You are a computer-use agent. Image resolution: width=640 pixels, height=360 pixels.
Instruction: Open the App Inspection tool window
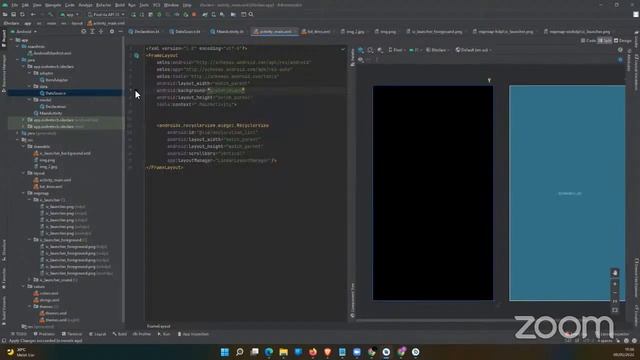[193, 334]
